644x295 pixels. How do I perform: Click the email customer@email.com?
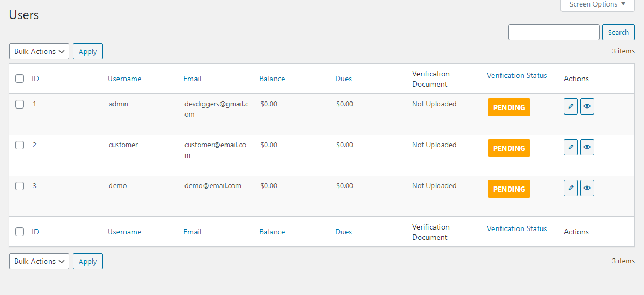(215, 150)
